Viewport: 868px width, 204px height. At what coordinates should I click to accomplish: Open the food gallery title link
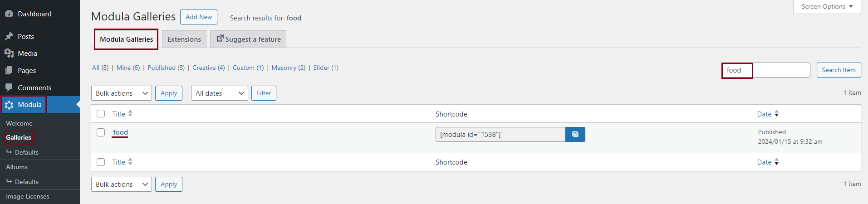point(120,132)
